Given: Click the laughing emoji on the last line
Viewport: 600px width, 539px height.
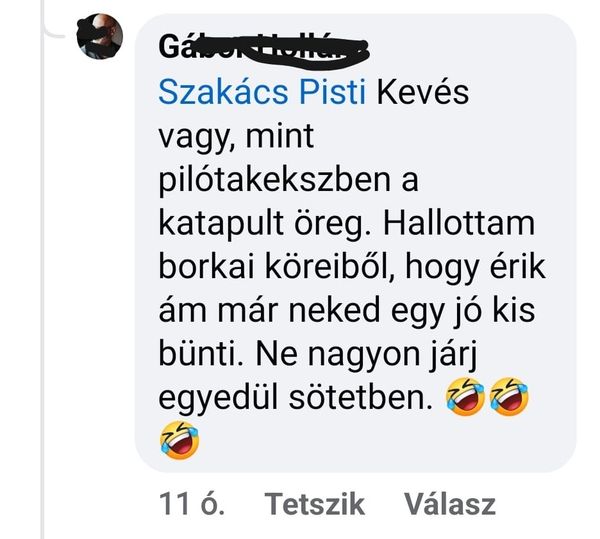Looking at the screenshot, I should pos(179,440).
